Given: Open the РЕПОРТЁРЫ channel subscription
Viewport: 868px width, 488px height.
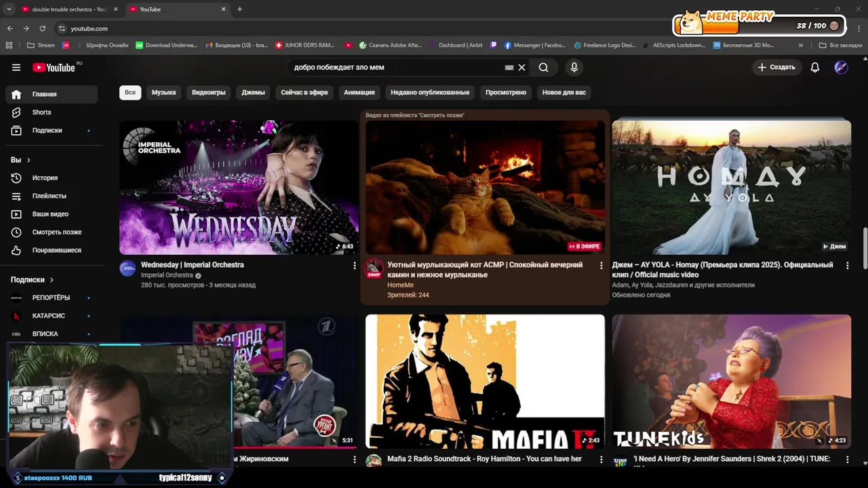Looking at the screenshot, I should coord(52,298).
